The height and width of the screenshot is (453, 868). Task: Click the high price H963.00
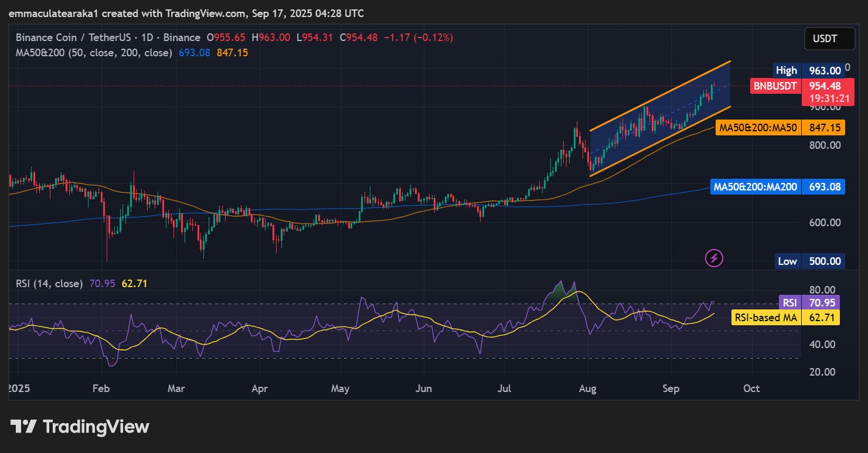coord(271,38)
